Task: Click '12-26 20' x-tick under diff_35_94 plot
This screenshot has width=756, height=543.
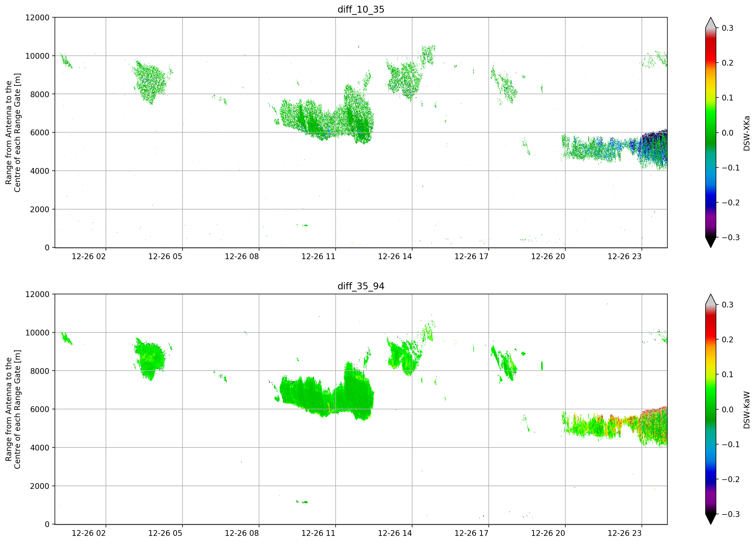Action: [548, 533]
